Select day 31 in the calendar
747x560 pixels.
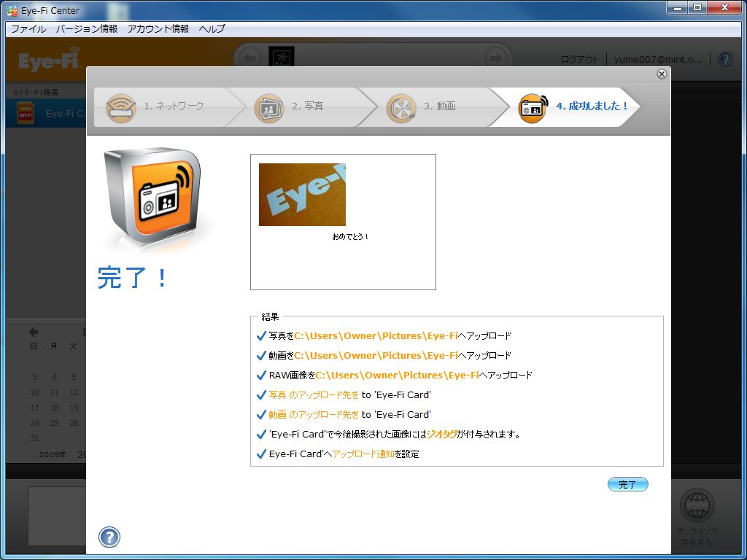(x=34, y=438)
